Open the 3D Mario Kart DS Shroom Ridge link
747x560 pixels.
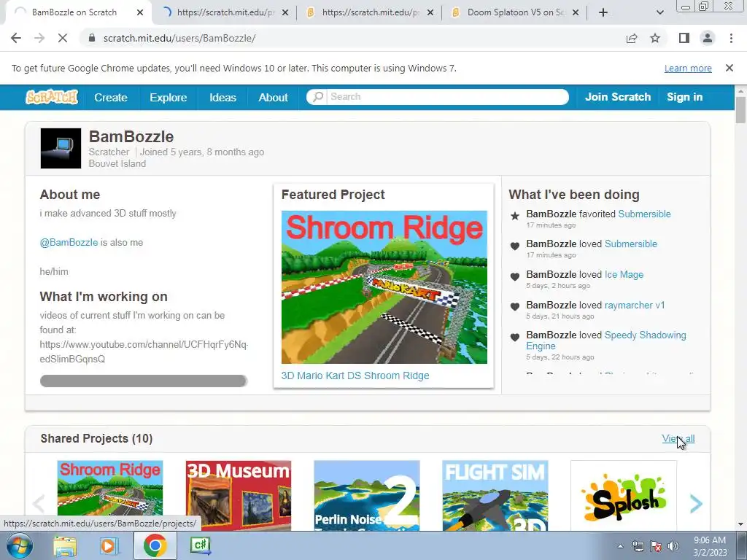(355, 376)
